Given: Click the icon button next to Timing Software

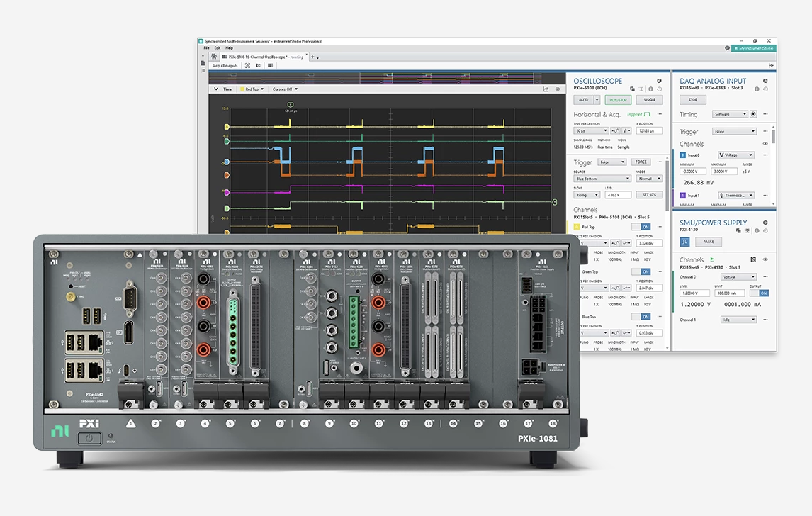Looking at the screenshot, I should 753,114.
